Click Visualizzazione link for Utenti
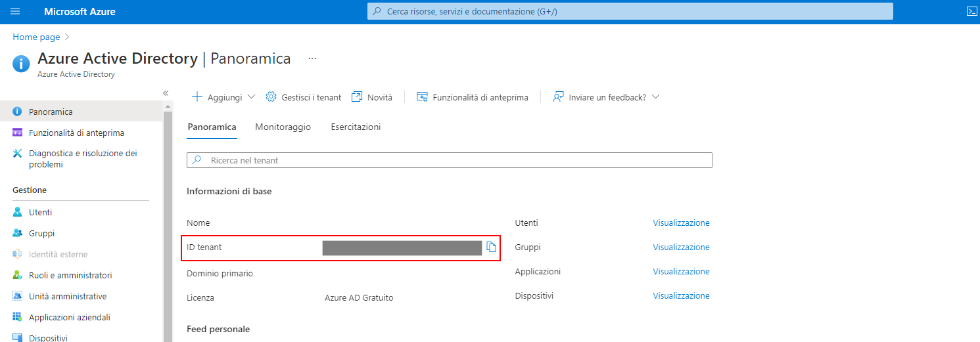This screenshot has width=980, height=342. 681,223
